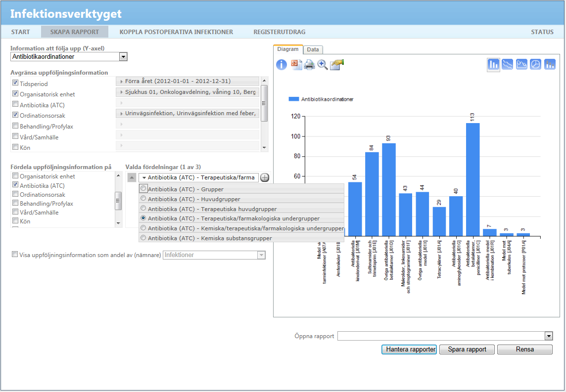Switch to stacked bar chart type

[550, 65]
